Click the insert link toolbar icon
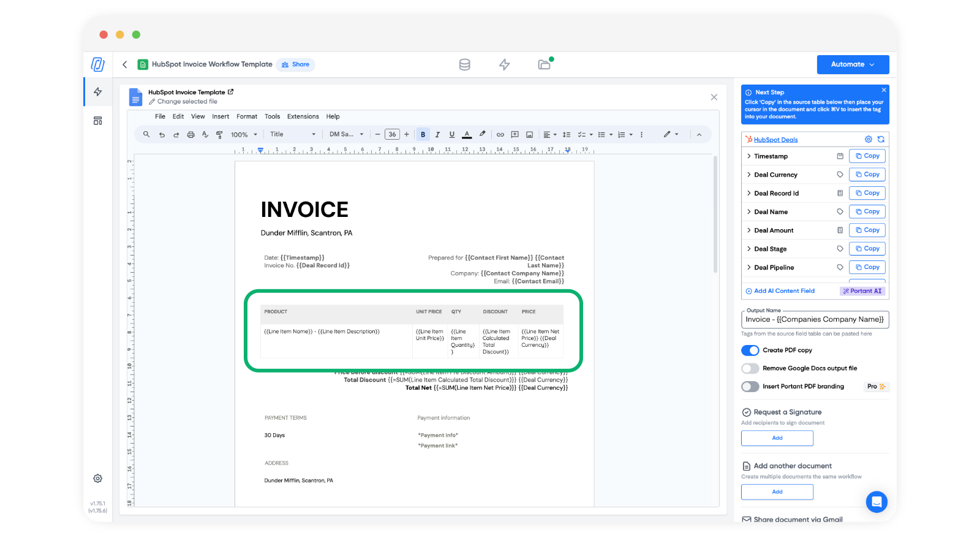Viewport: 980px width, 538px height. [x=500, y=134]
